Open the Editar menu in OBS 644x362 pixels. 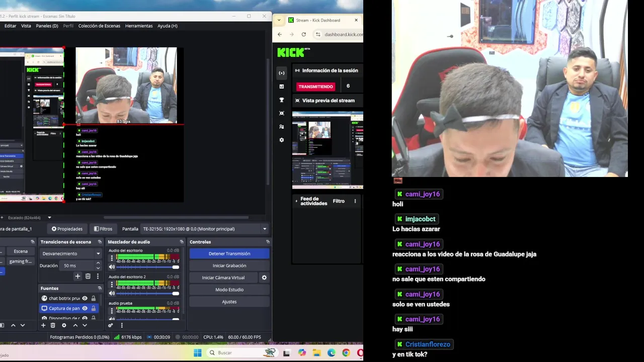(10, 26)
